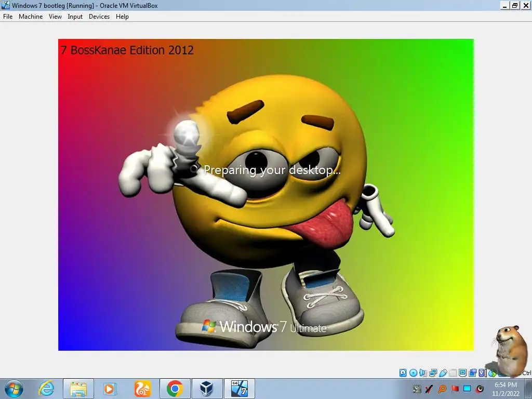Click the orange magnifier tray icon

pos(442,389)
